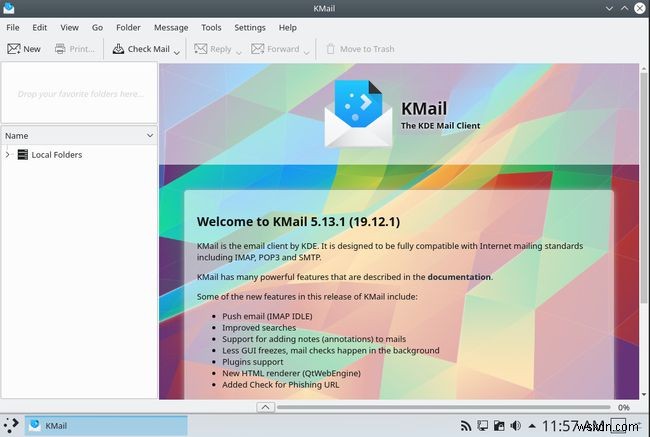650x437 pixels.
Task: Open the Go menu
Action: pyautogui.click(x=97, y=27)
